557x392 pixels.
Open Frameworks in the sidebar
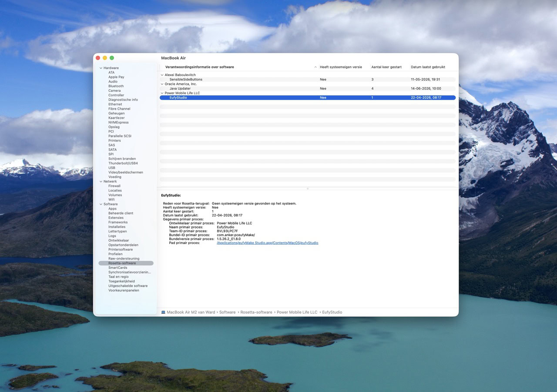point(118,222)
